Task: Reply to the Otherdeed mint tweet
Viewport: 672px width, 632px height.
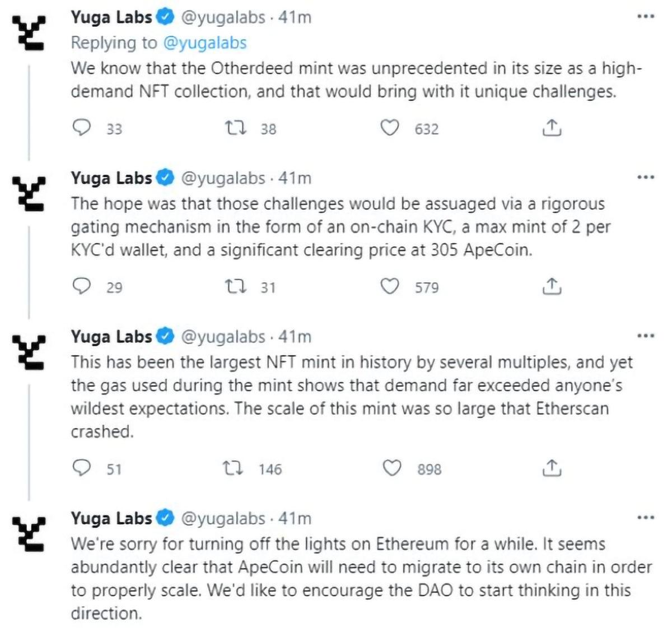Action: point(82,128)
